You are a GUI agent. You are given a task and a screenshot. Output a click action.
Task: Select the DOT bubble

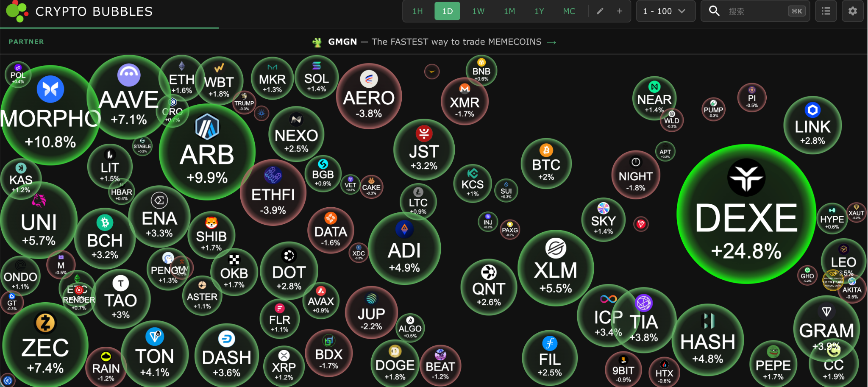pyautogui.click(x=289, y=271)
